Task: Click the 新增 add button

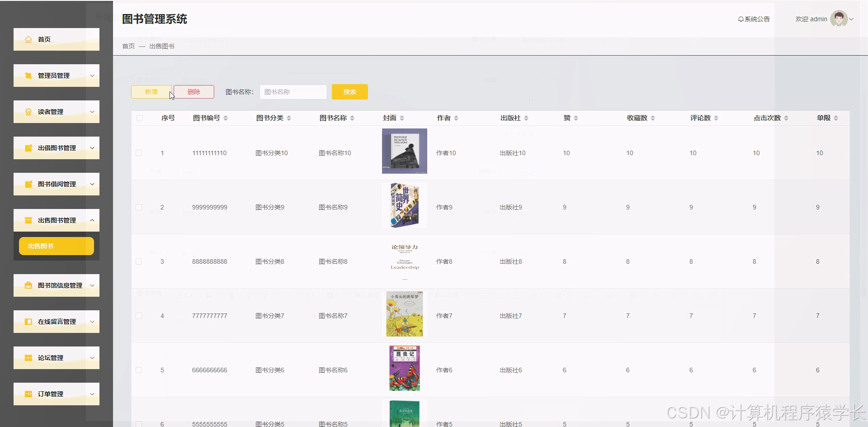Action: coord(151,92)
